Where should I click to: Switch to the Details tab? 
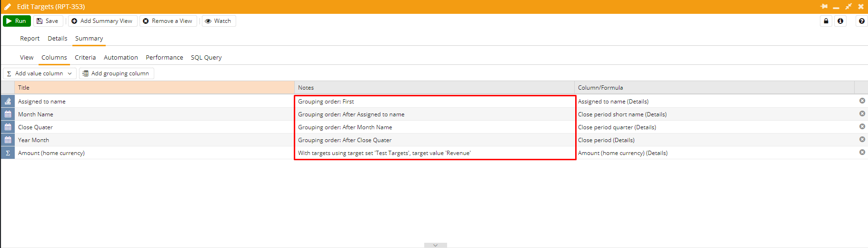[x=58, y=39]
